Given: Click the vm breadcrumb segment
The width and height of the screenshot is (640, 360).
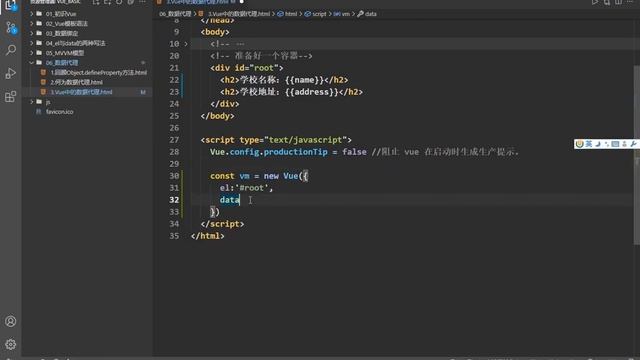Looking at the screenshot, I should click(345, 14).
